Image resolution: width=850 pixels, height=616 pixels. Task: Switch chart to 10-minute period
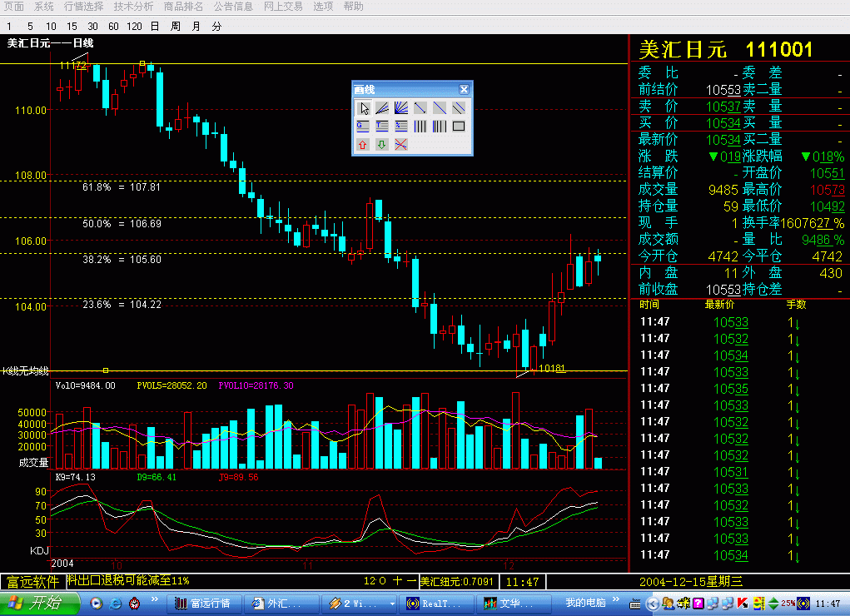pos(51,26)
